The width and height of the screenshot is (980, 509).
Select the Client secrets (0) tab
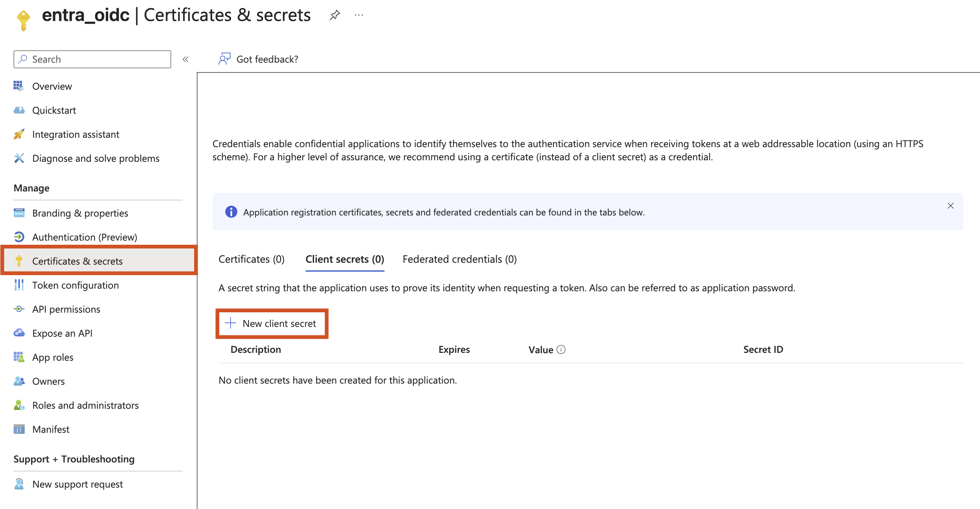(345, 259)
